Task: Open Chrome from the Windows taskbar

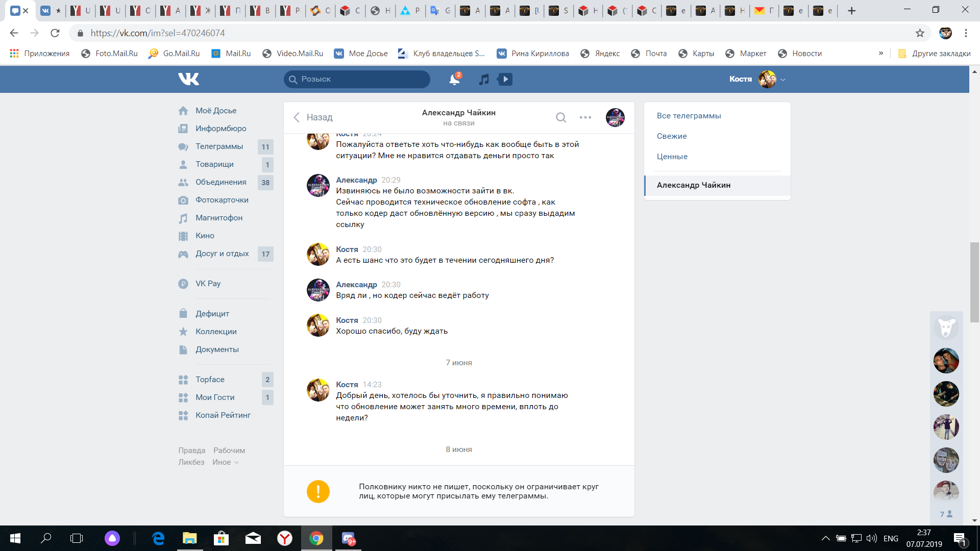Action: pyautogui.click(x=316, y=538)
